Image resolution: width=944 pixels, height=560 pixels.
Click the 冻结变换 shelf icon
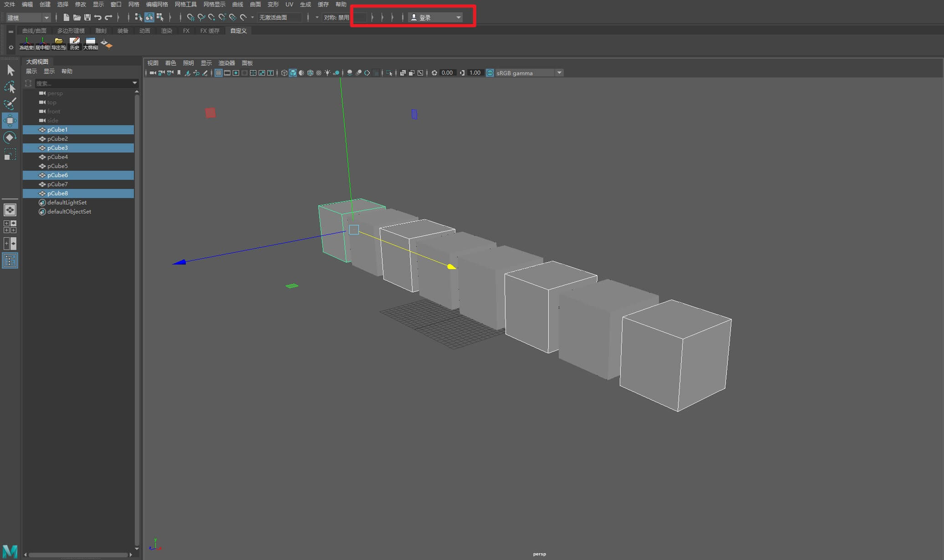click(26, 44)
